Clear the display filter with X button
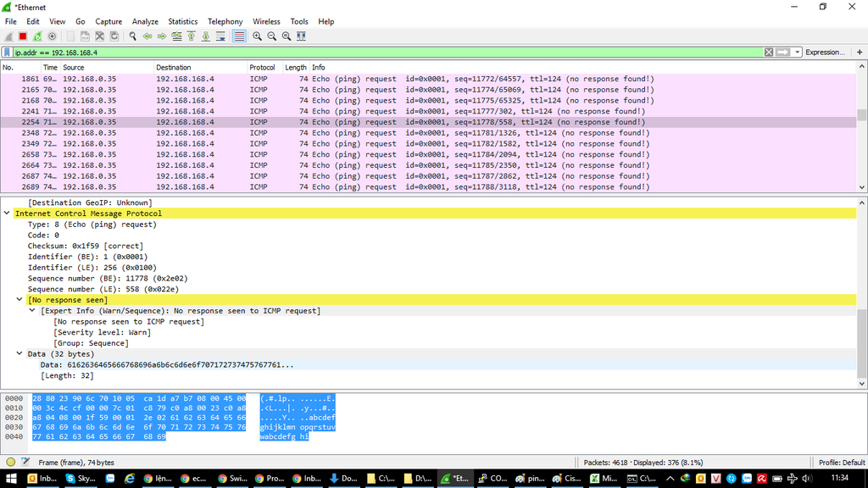 click(769, 53)
